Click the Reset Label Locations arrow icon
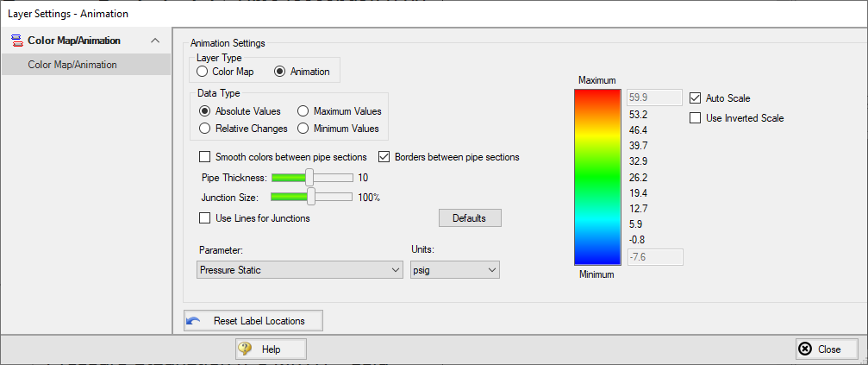The width and height of the screenshot is (868, 365). click(194, 321)
